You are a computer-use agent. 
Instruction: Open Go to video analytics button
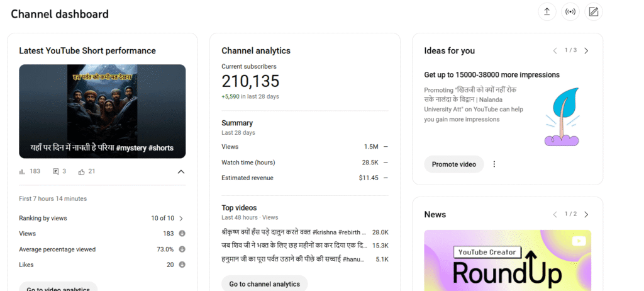(58, 287)
